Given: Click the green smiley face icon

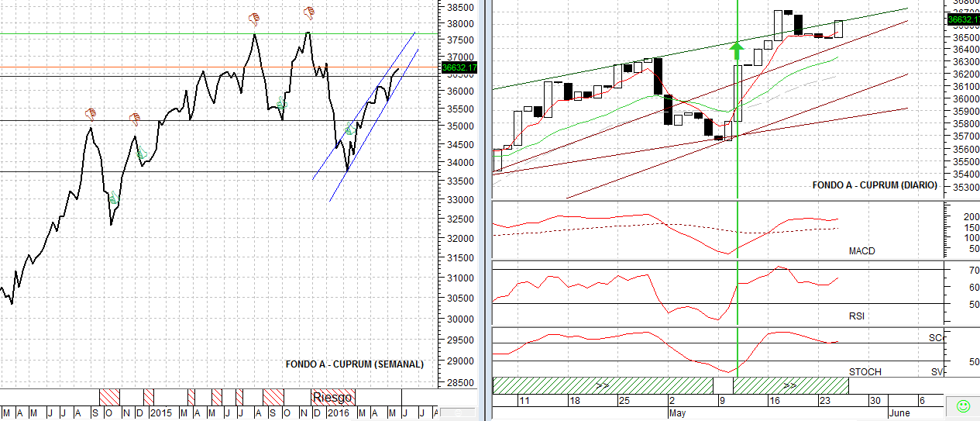Looking at the screenshot, I should [963, 405].
